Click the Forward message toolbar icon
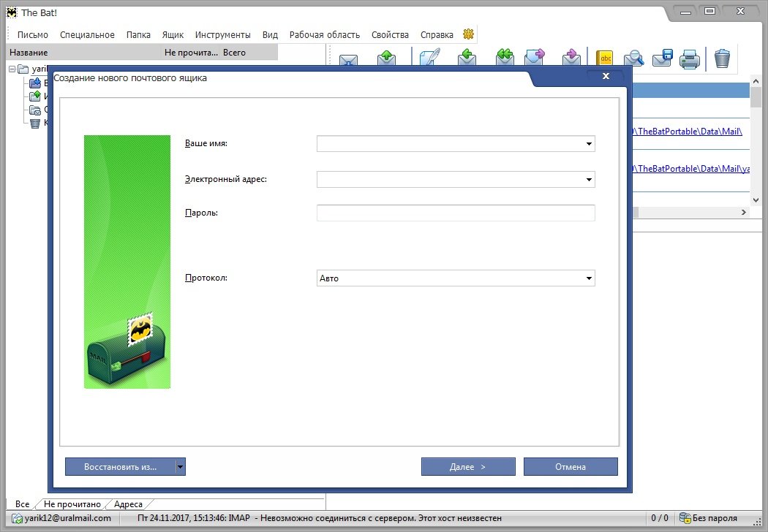The height and width of the screenshot is (532, 768). click(535, 58)
